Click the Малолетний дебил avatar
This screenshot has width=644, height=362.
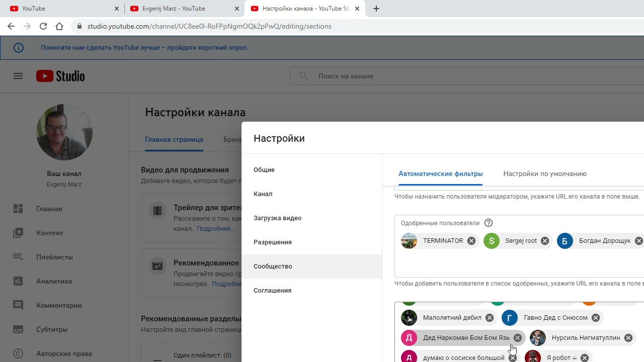coord(409,318)
